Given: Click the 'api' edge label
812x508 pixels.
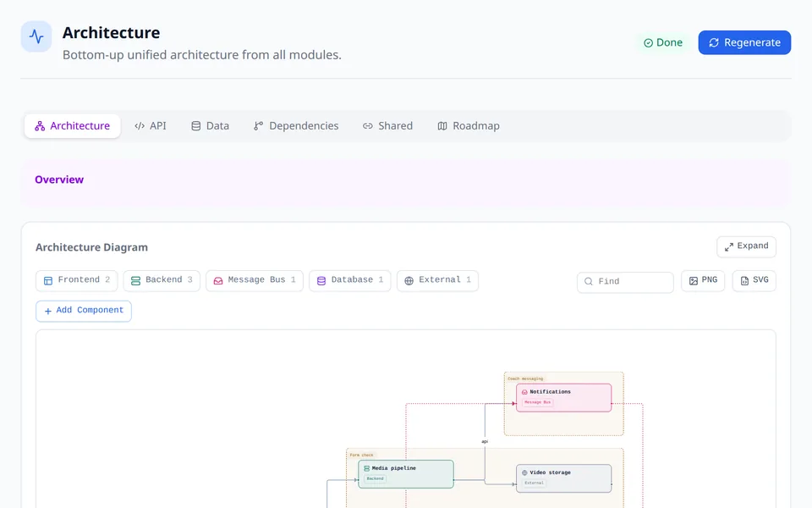Looking at the screenshot, I should (x=485, y=442).
